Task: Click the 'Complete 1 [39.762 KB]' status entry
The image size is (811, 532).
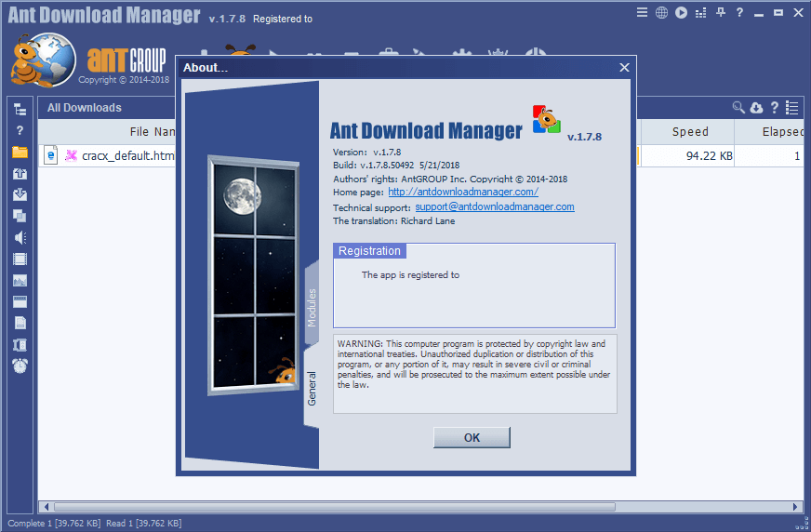Action: point(54,524)
